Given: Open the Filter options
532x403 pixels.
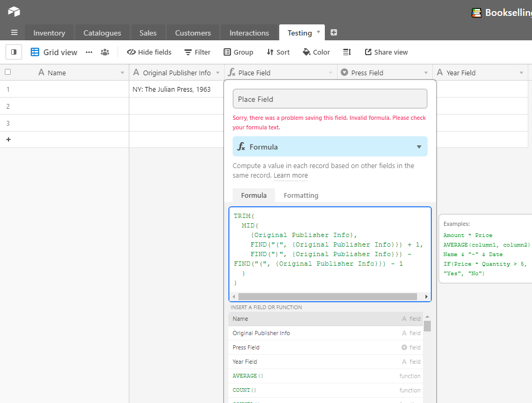Looking at the screenshot, I should pyautogui.click(x=197, y=52).
